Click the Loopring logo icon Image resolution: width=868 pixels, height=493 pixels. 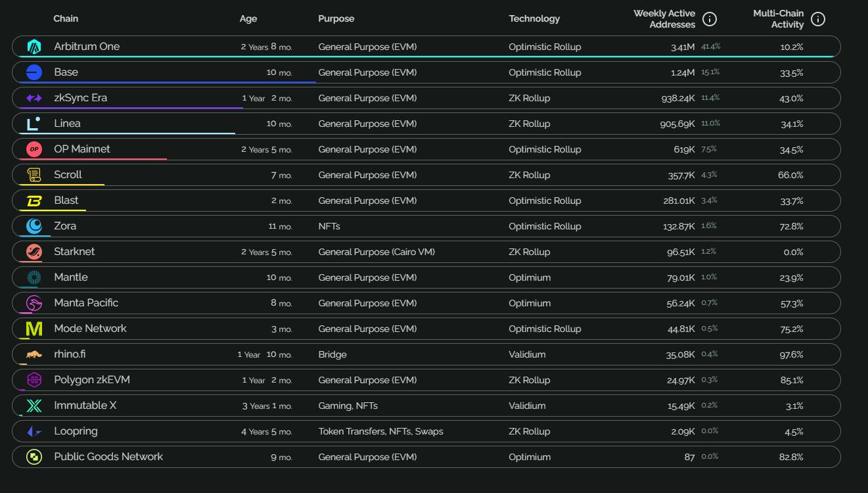click(34, 431)
